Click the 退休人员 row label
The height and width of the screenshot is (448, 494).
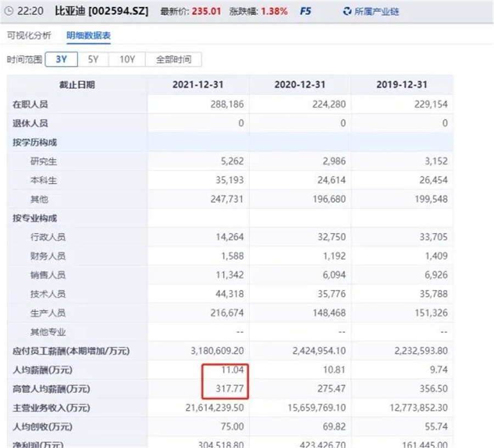point(30,123)
